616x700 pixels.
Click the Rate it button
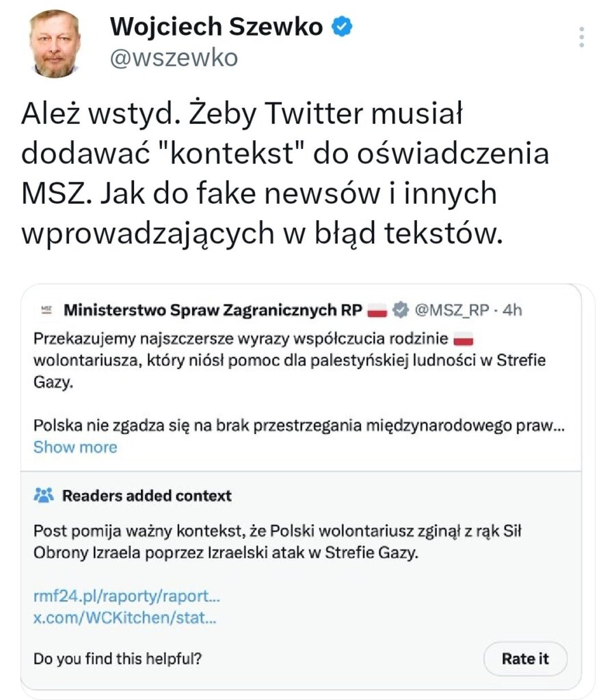pyautogui.click(x=525, y=658)
